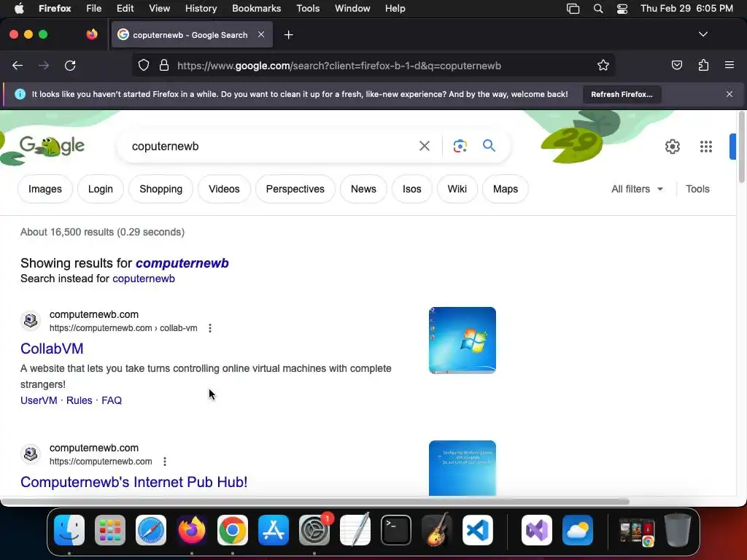Screen dimensions: 747x560
Task: Open the Bookmarks menu in menu bar
Action: tap(256, 9)
